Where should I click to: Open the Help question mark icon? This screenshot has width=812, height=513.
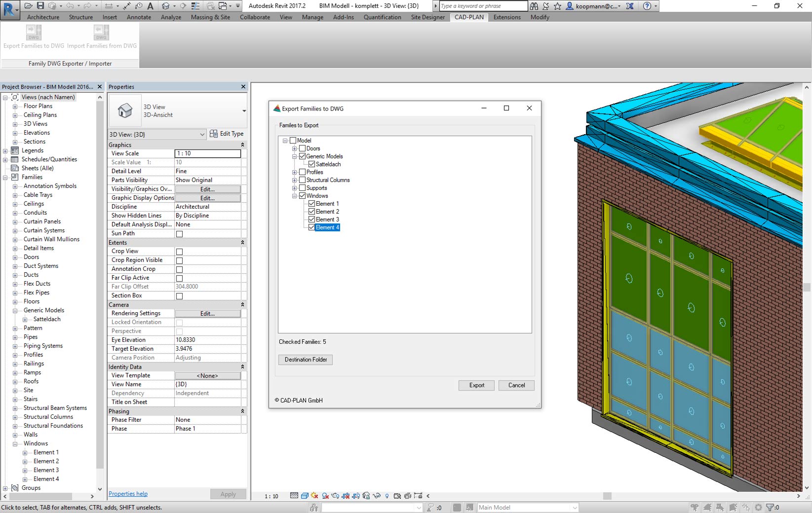(647, 6)
